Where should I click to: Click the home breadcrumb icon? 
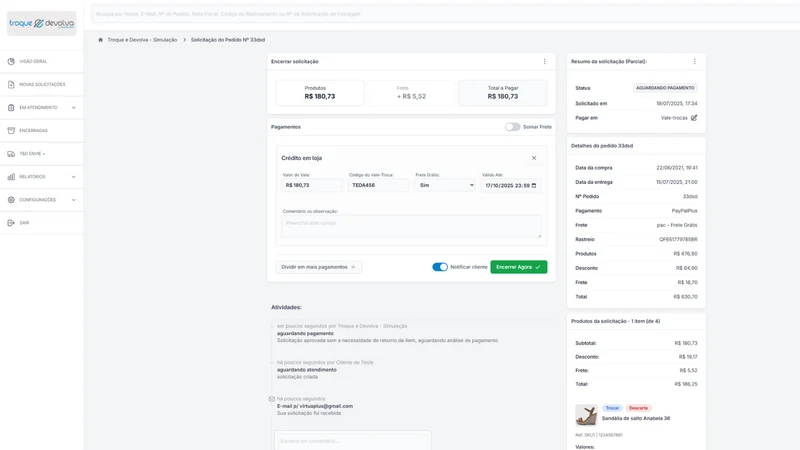point(101,40)
